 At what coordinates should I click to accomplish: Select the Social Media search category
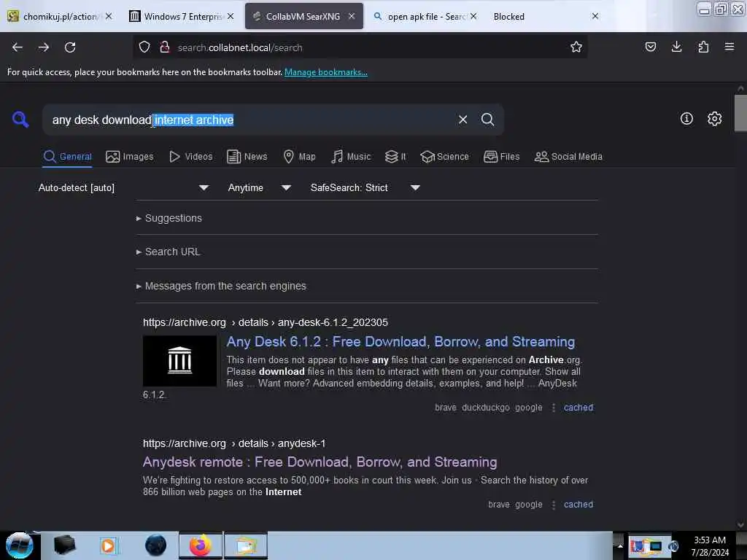pos(568,156)
